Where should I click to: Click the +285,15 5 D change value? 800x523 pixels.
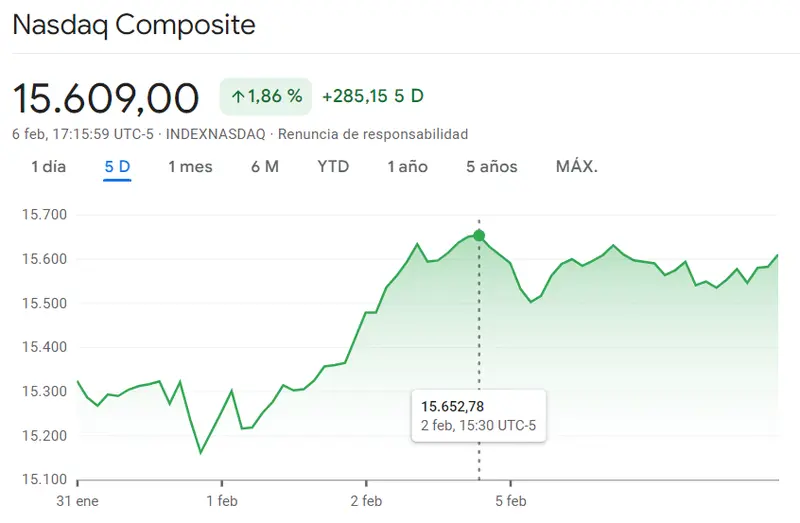tap(373, 97)
